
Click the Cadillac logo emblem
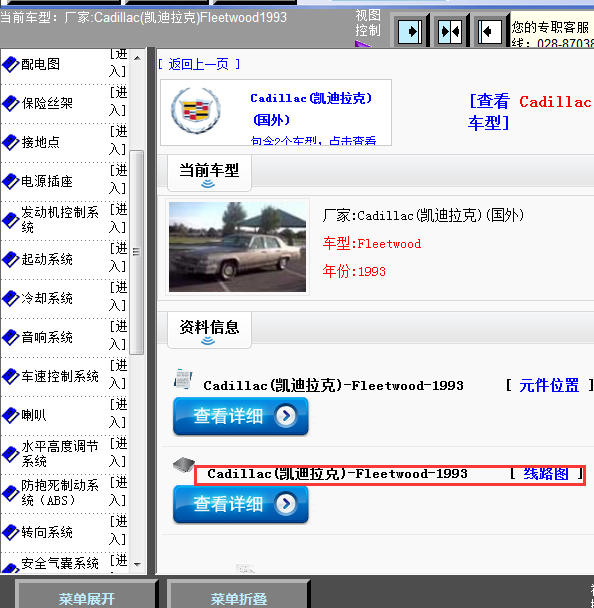196,111
